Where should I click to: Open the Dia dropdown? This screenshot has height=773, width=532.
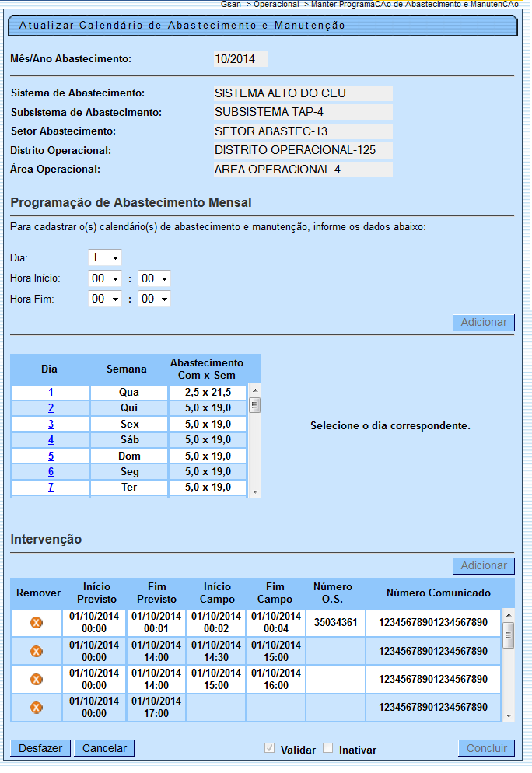[105, 257]
